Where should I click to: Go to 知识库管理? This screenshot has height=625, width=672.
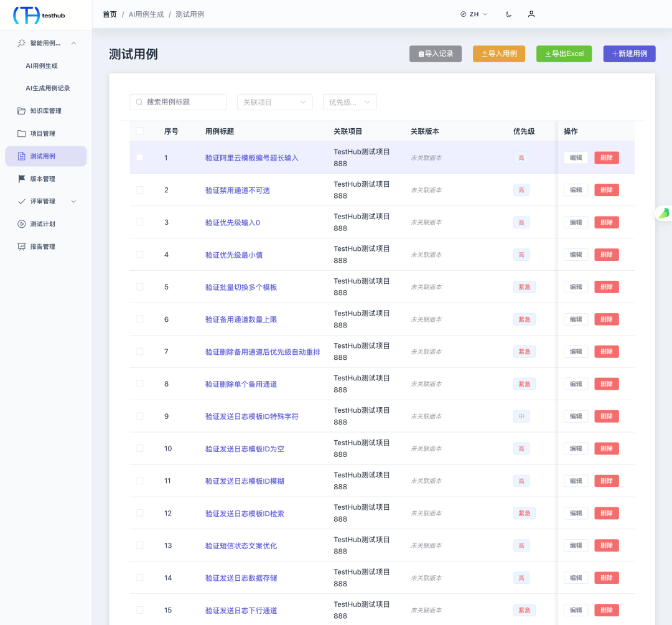coord(46,111)
